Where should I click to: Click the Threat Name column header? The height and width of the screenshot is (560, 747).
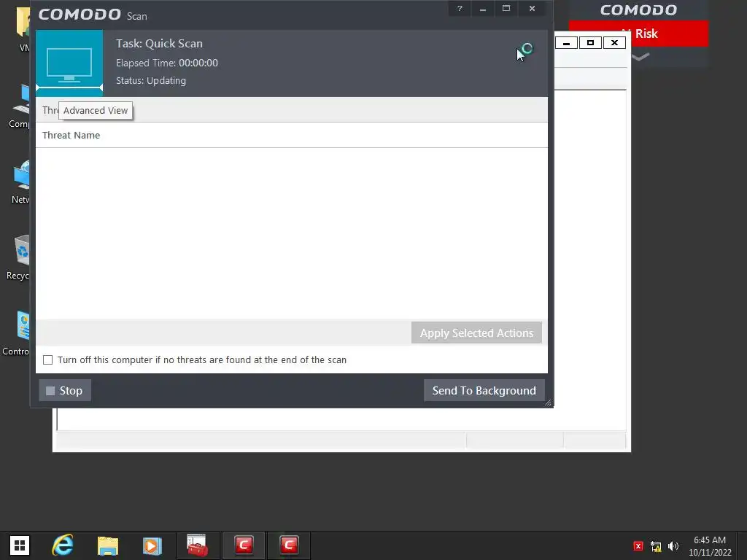[71, 135]
